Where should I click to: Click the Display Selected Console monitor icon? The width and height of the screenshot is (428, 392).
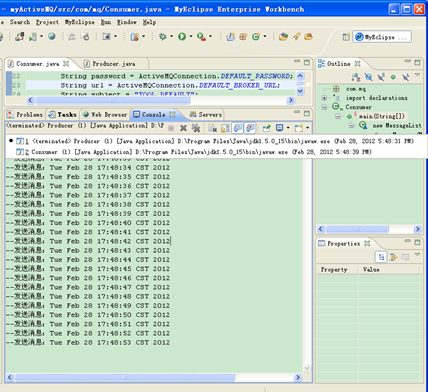point(279,128)
